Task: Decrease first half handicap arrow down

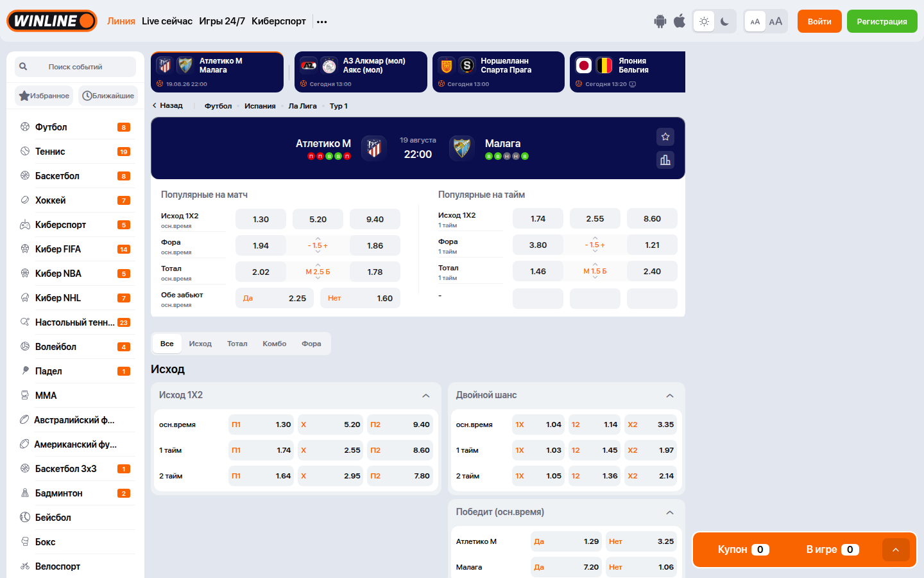Action: coord(595,251)
